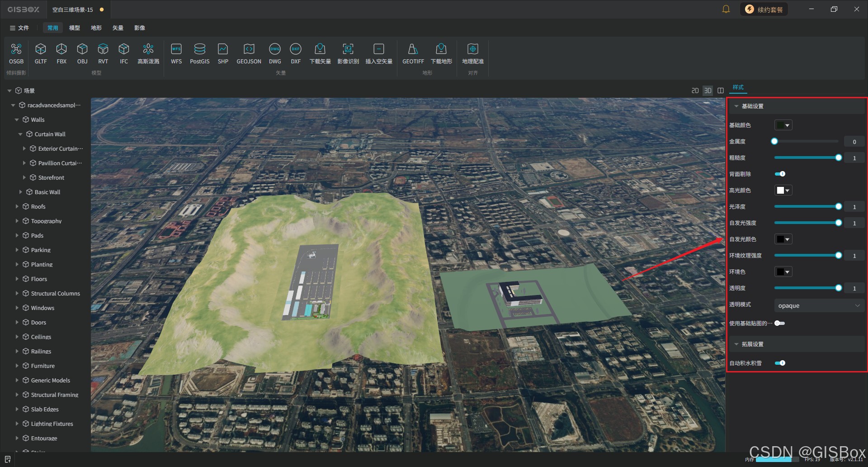The height and width of the screenshot is (467, 868).
Task: Collapse the 场景 root node
Action: tap(9, 91)
